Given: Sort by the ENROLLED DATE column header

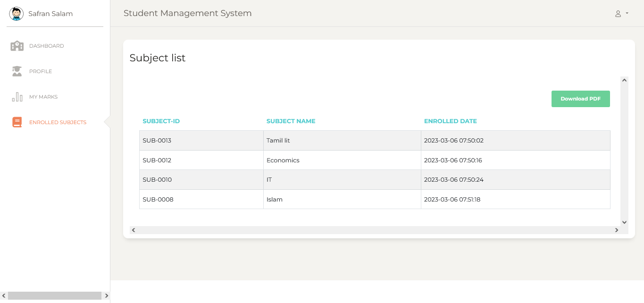Looking at the screenshot, I should pyautogui.click(x=450, y=121).
